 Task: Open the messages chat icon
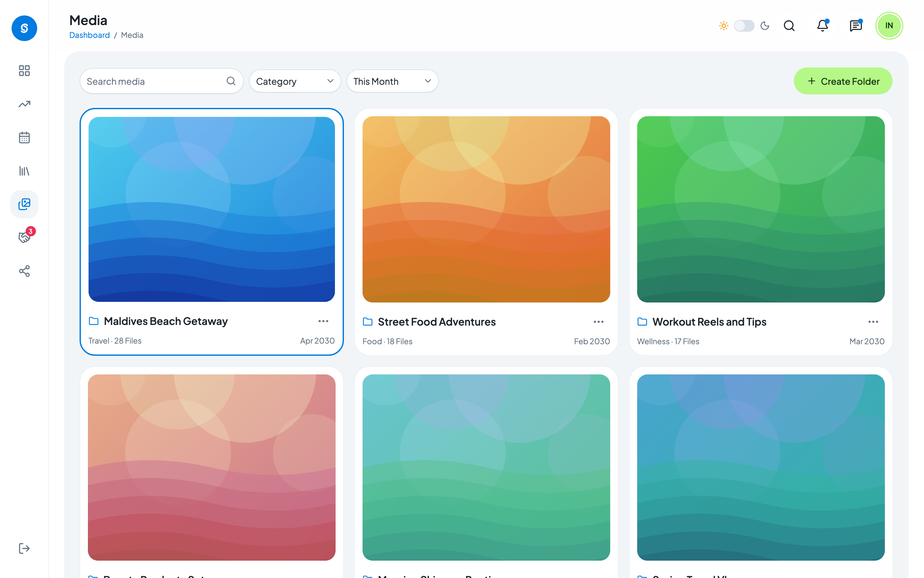click(x=856, y=26)
